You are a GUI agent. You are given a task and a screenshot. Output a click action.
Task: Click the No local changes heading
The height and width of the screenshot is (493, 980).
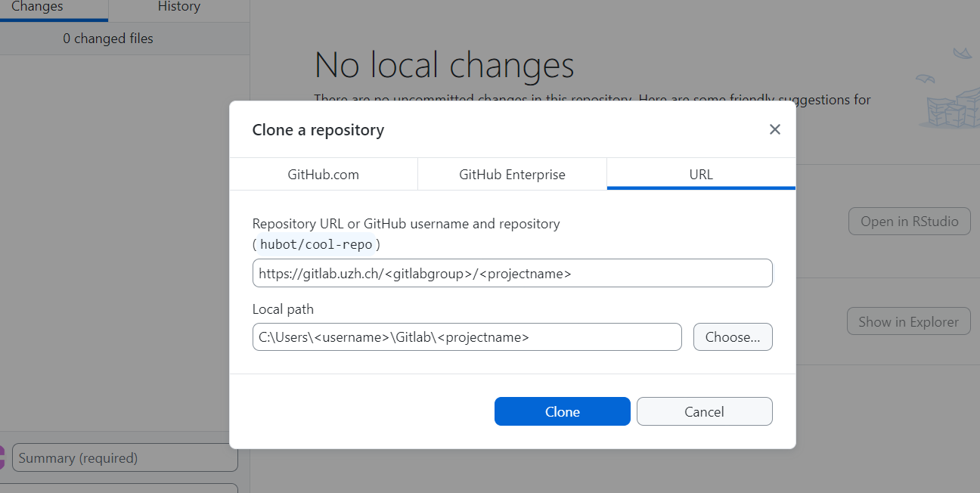tap(444, 65)
